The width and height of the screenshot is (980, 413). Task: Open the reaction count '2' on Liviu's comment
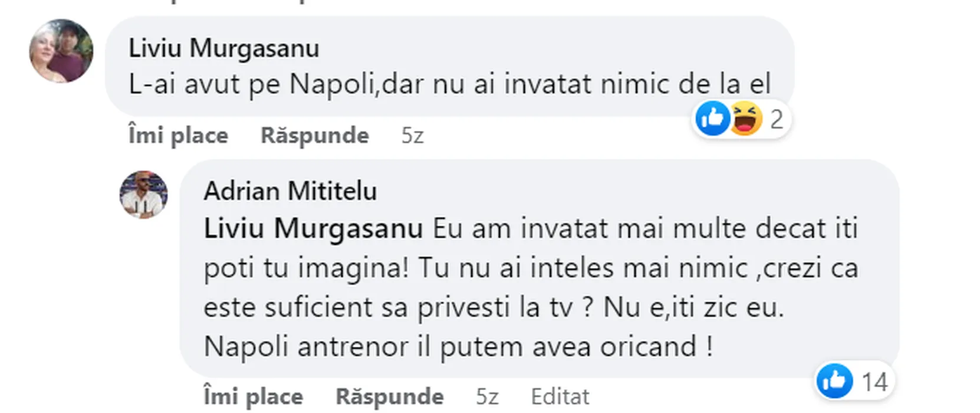776,120
